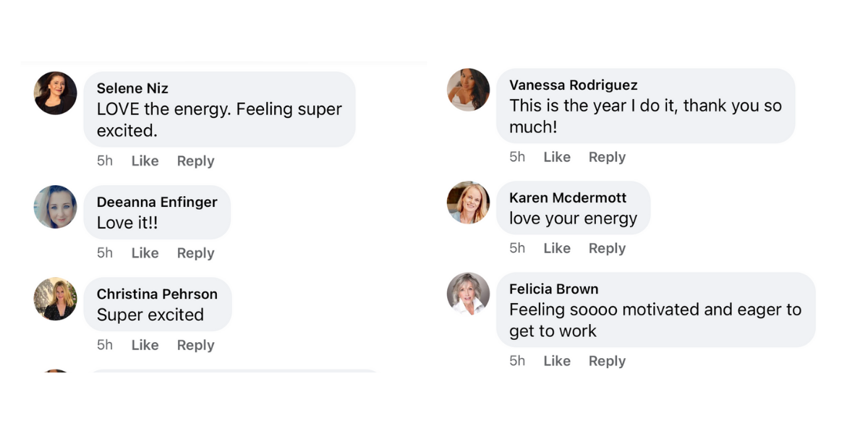Open Karen Mcdermott's avatar
This screenshot has height=434, width=868.
point(468,203)
